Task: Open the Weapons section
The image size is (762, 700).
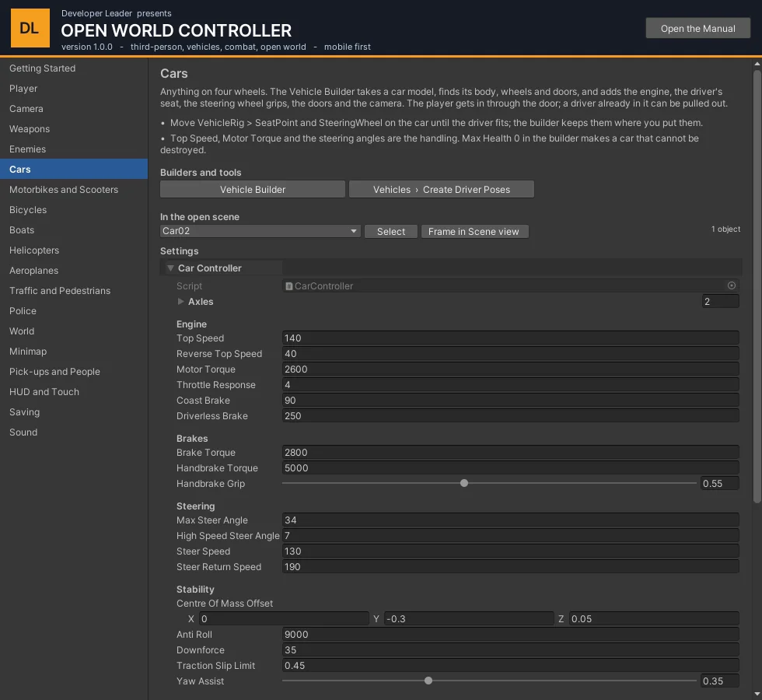Action: [74, 129]
